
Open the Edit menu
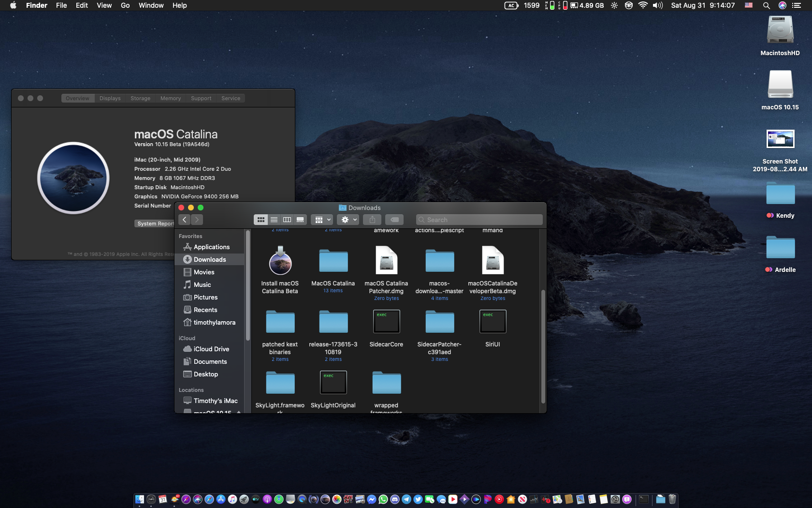82,5
